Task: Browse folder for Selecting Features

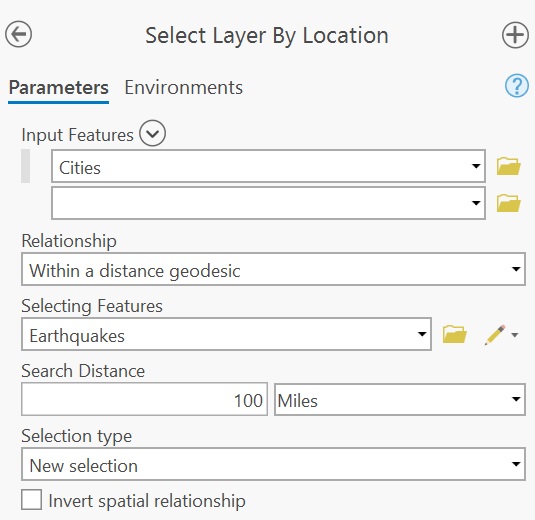Action: 454,334
